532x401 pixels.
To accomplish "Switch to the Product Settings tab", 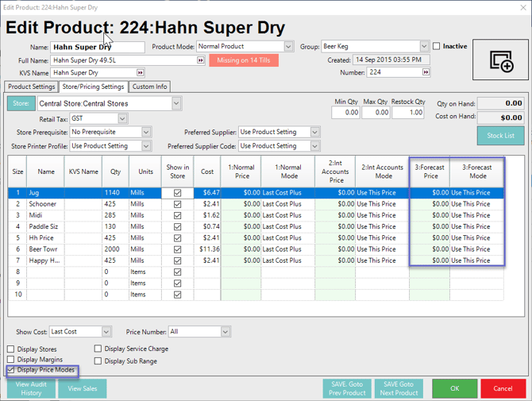I will point(32,87).
